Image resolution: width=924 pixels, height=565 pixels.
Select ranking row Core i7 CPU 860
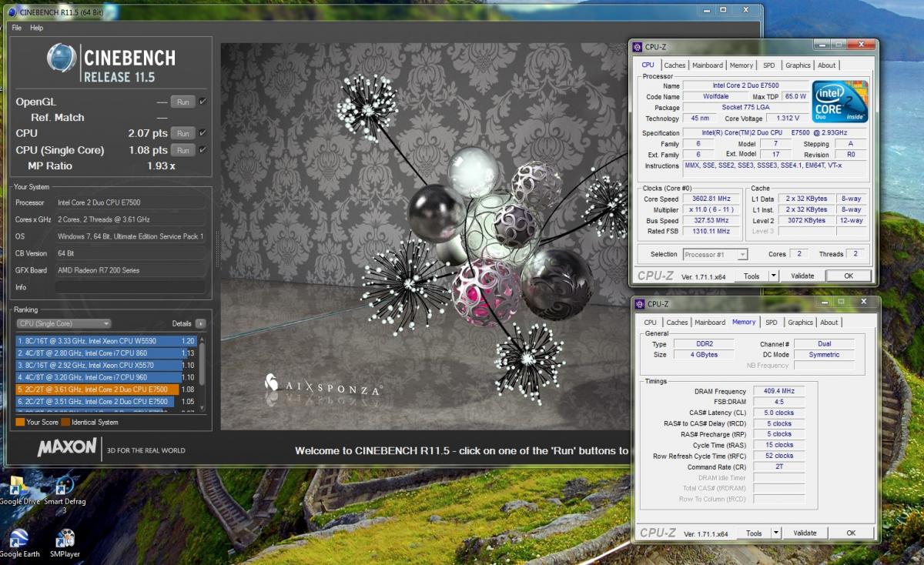tap(105, 353)
